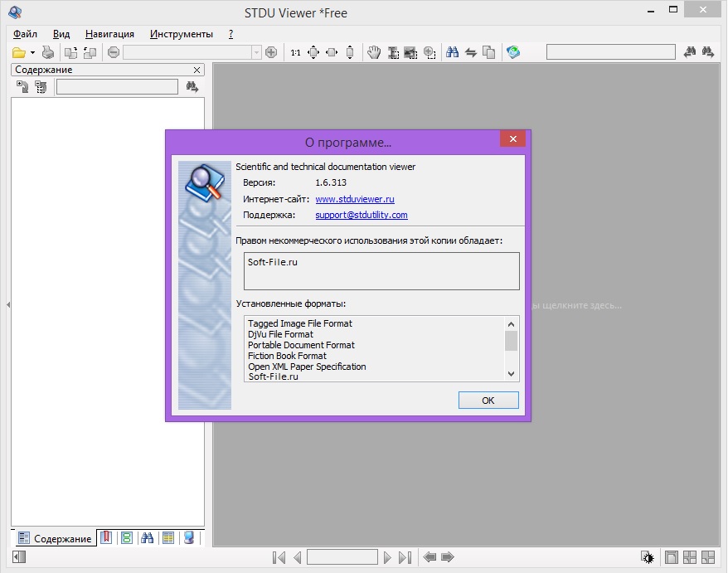The image size is (728, 573).
Task: Switch to the yellow table tab icon
Action: coord(168,537)
